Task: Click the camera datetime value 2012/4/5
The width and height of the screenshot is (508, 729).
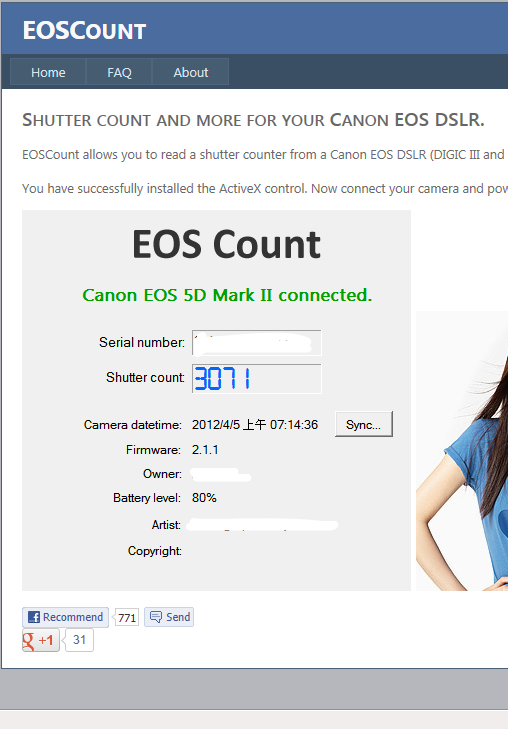Action: click(x=255, y=424)
